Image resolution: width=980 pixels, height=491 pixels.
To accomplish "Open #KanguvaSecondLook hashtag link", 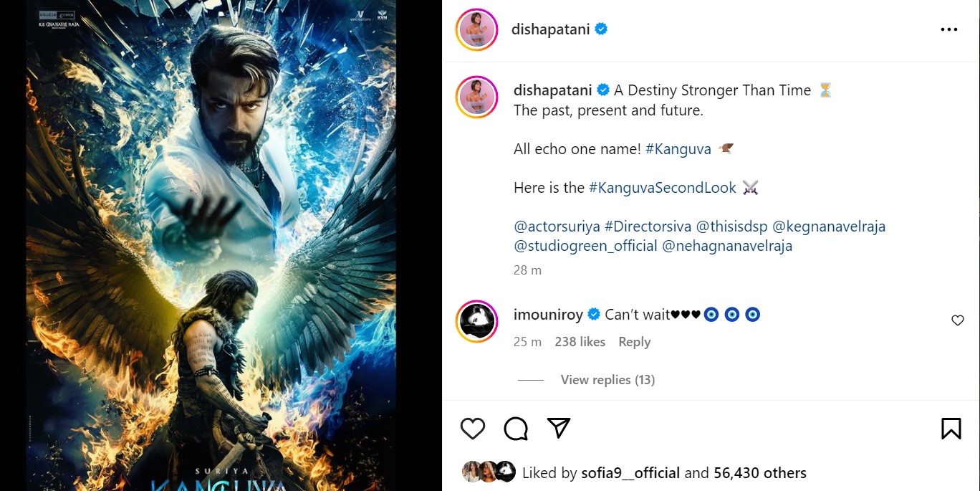I will coord(662,188).
